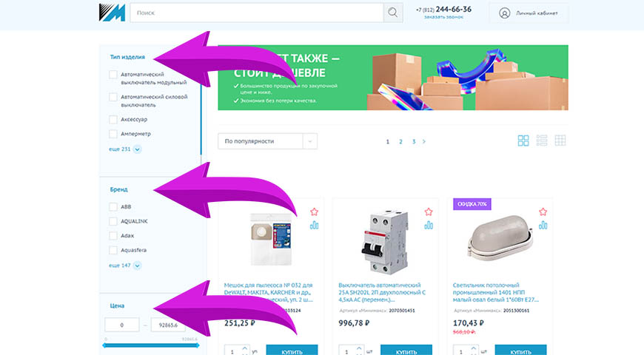Add ABB circuit breaker to favorites
This screenshot has height=355, width=644.
(429, 212)
